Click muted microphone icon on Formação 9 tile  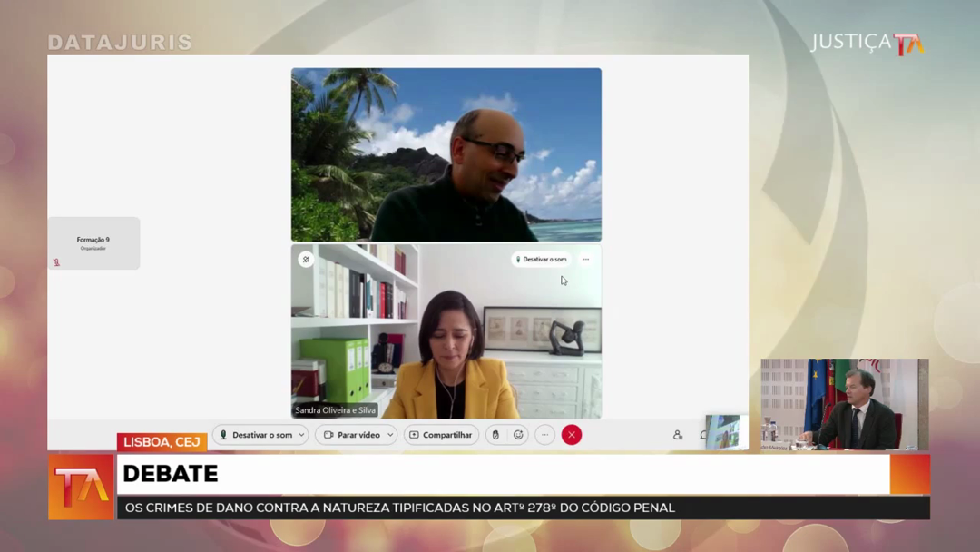coord(56,262)
